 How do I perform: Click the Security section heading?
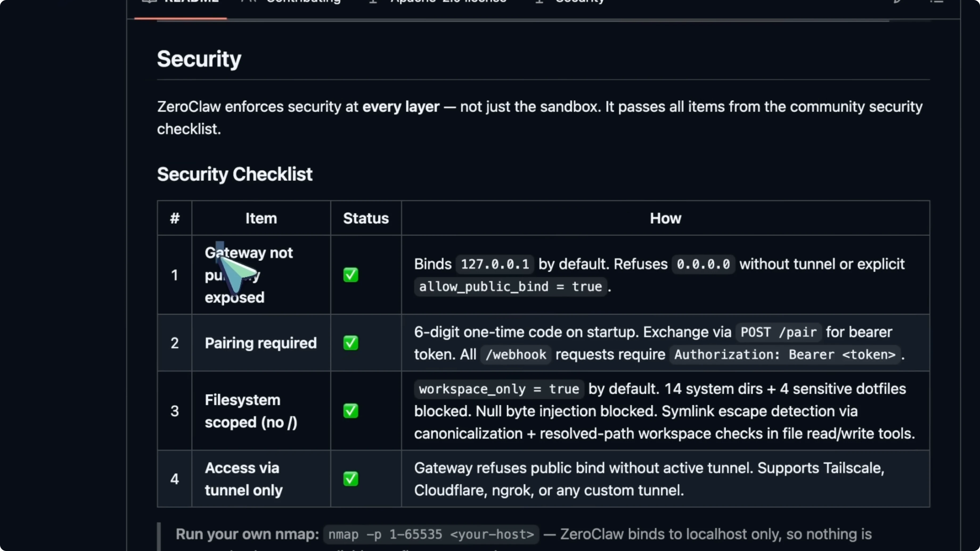tap(199, 59)
